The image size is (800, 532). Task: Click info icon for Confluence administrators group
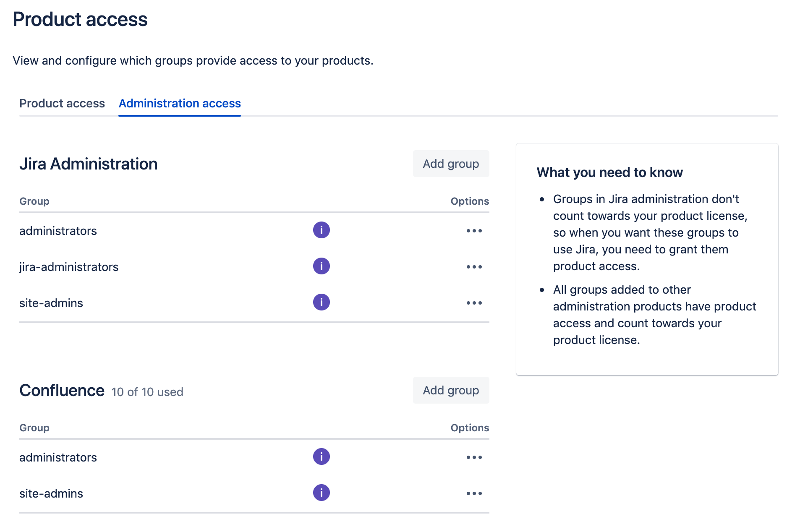point(321,456)
